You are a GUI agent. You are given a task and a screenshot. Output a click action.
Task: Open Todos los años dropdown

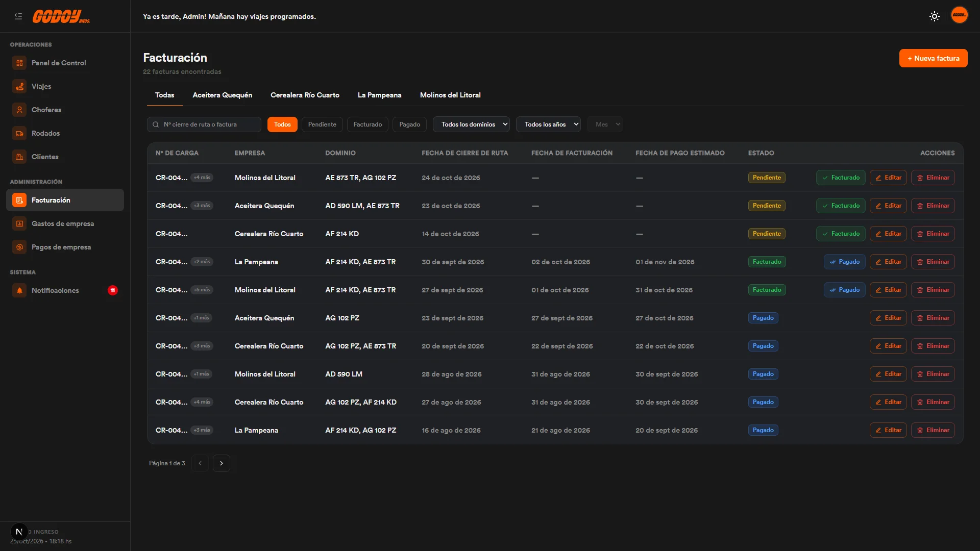click(548, 124)
